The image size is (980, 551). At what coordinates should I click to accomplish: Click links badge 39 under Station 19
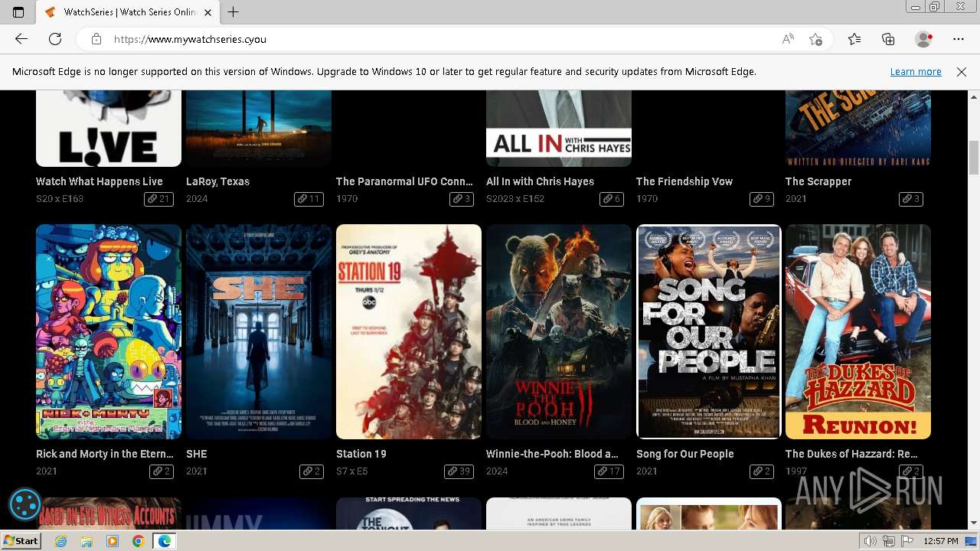point(459,471)
